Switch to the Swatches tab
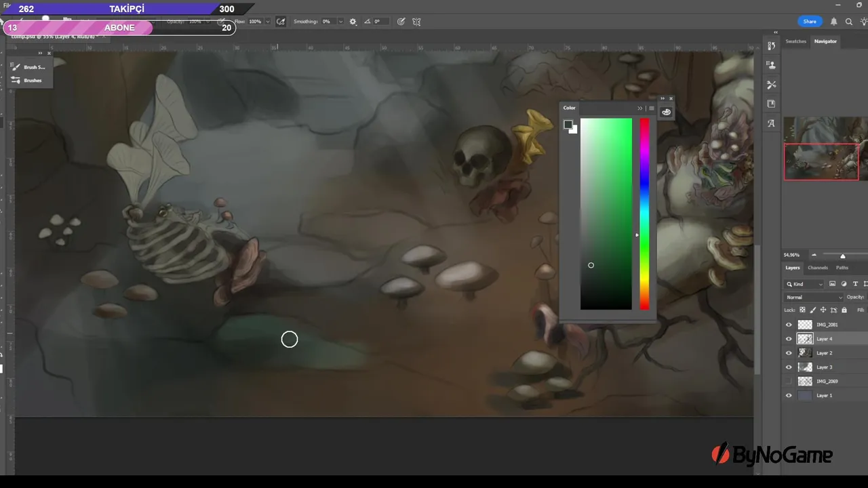The image size is (868, 488). (x=795, y=41)
